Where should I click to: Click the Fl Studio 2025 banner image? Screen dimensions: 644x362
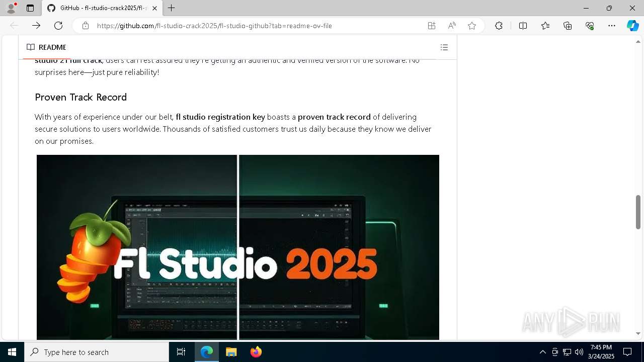pos(238,247)
